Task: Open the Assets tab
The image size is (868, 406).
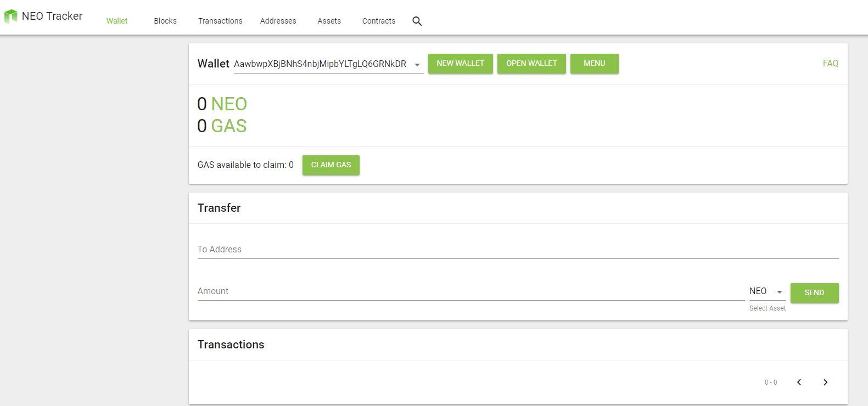Action: 329,21
